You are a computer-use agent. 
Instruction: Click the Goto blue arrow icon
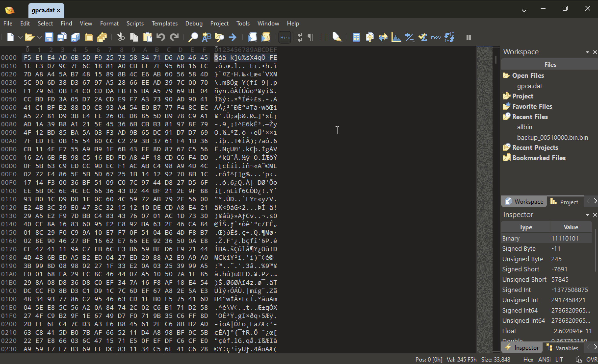232,37
